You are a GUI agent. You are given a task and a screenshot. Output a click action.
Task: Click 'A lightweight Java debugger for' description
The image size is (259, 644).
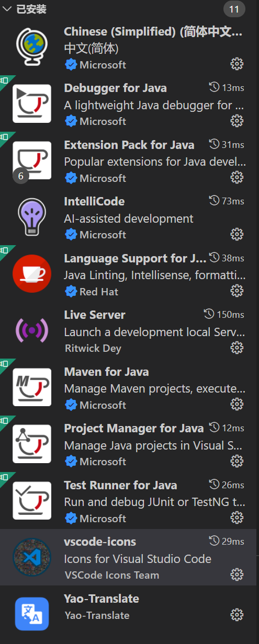154,105
